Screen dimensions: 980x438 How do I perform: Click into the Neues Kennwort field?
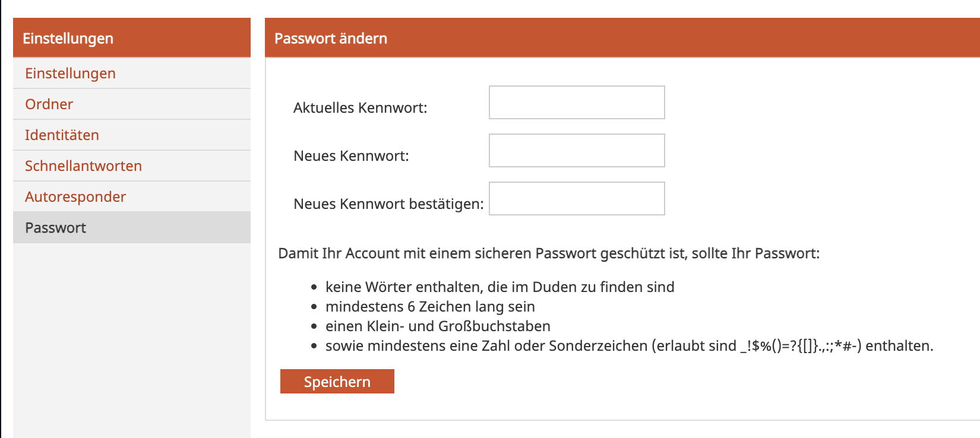coord(576,151)
